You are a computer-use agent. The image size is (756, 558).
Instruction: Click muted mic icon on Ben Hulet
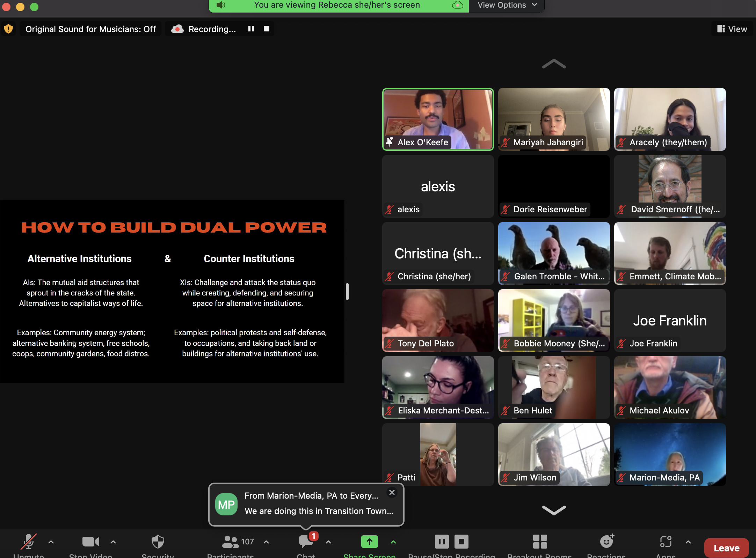click(x=505, y=410)
